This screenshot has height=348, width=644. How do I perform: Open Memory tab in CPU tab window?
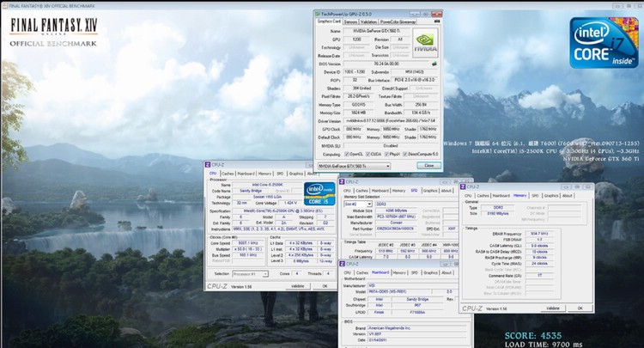pyautogui.click(x=265, y=174)
